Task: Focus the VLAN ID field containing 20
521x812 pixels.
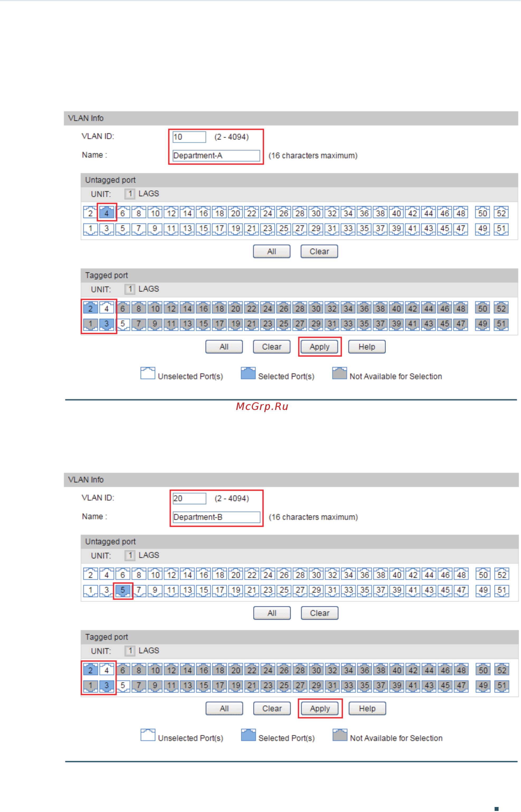Action: tap(189, 498)
